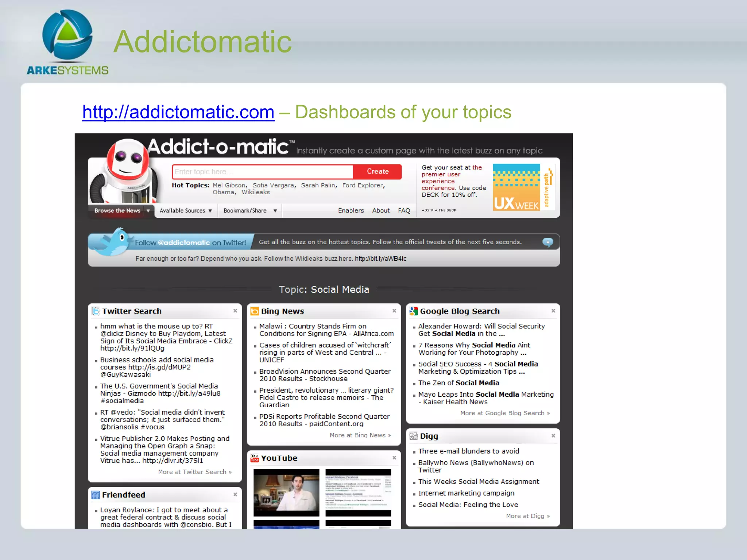Screen dimensions: 747x560
Task: Close the Digg panel
Action: click(x=553, y=436)
